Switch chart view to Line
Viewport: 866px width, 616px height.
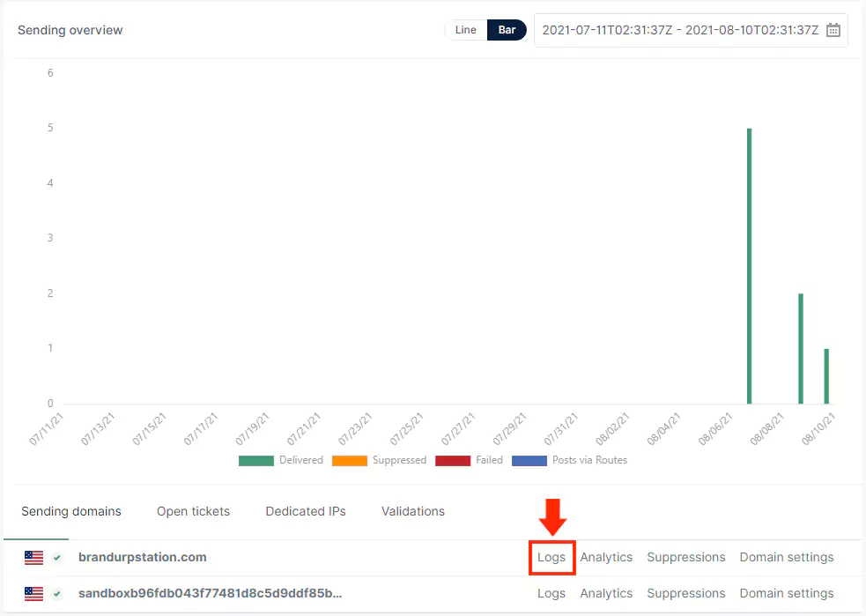[x=465, y=30]
